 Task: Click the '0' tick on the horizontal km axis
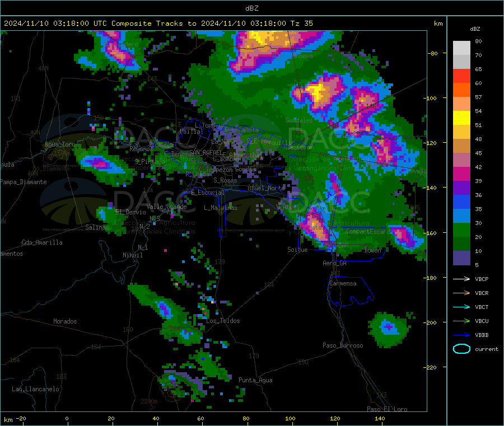pos(67,418)
